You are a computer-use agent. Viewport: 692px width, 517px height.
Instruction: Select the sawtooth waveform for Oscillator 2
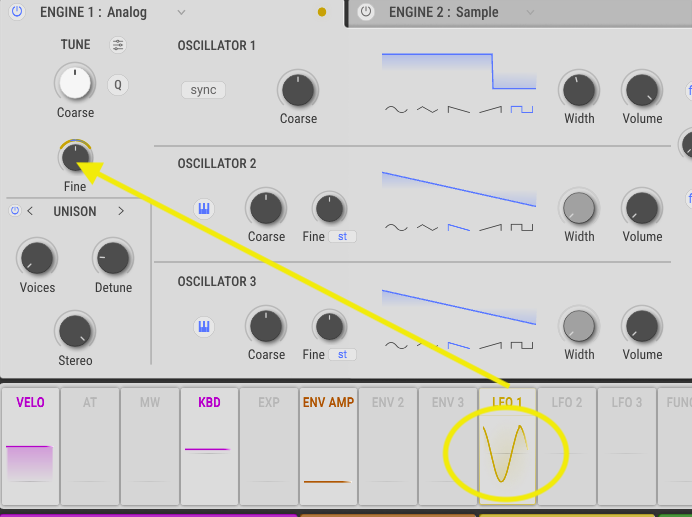pos(458,227)
